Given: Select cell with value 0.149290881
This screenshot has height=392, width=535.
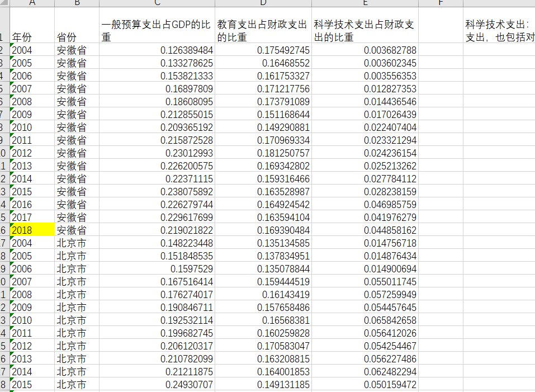Looking at the screenshot, I should [x=263, y=127].
